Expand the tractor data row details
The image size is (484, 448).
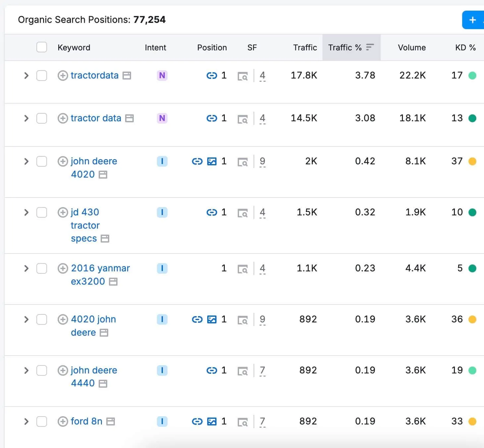click(26, 118)
